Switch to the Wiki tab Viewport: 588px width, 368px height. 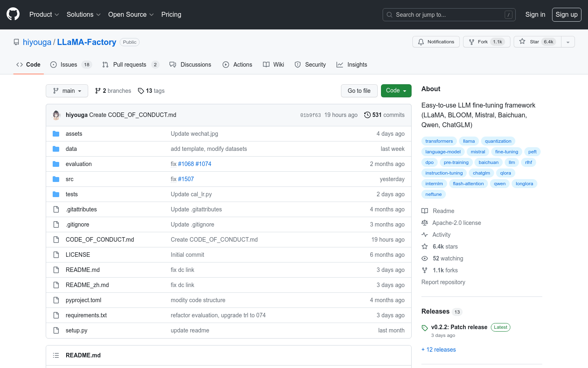click(274, 65)
